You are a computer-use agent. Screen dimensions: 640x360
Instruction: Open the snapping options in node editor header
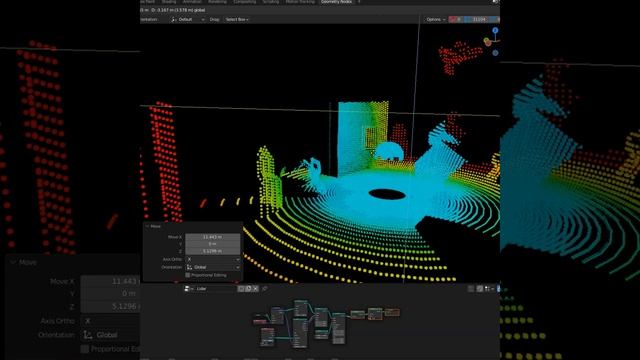pos(489,289)
